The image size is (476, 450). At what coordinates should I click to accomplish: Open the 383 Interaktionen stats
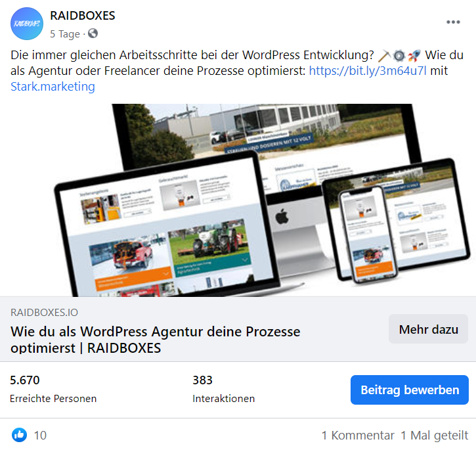point(224,389)
